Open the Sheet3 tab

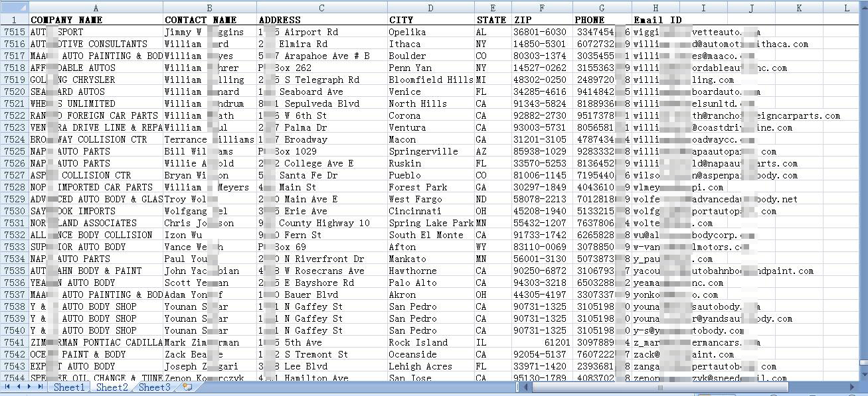[x=154, y=387]
